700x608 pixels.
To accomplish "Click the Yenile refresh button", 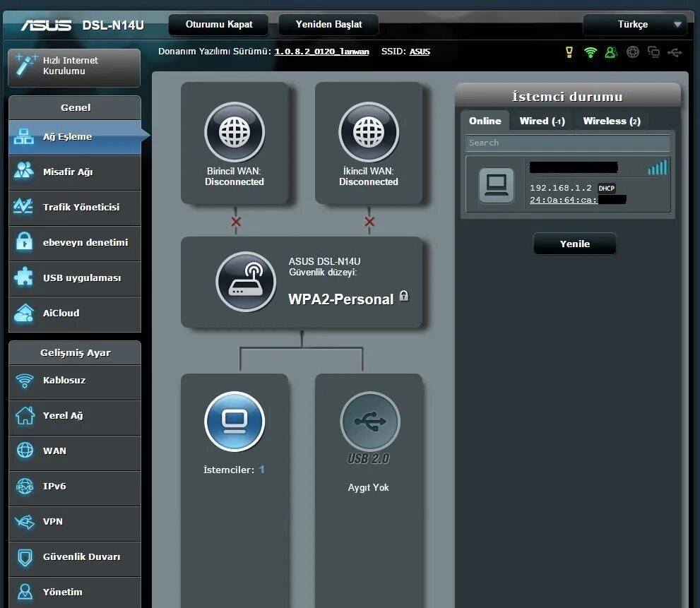I will pyautogui.click(x=574, y=244).
